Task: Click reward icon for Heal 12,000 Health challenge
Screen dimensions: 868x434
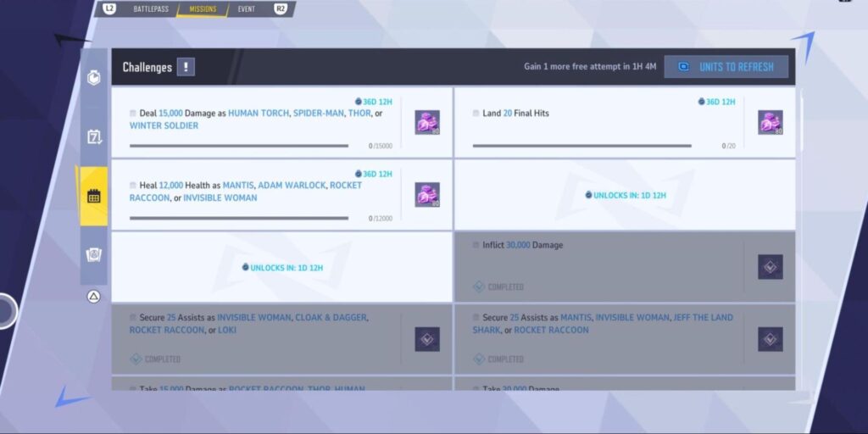Action: [x=427, y=195]
